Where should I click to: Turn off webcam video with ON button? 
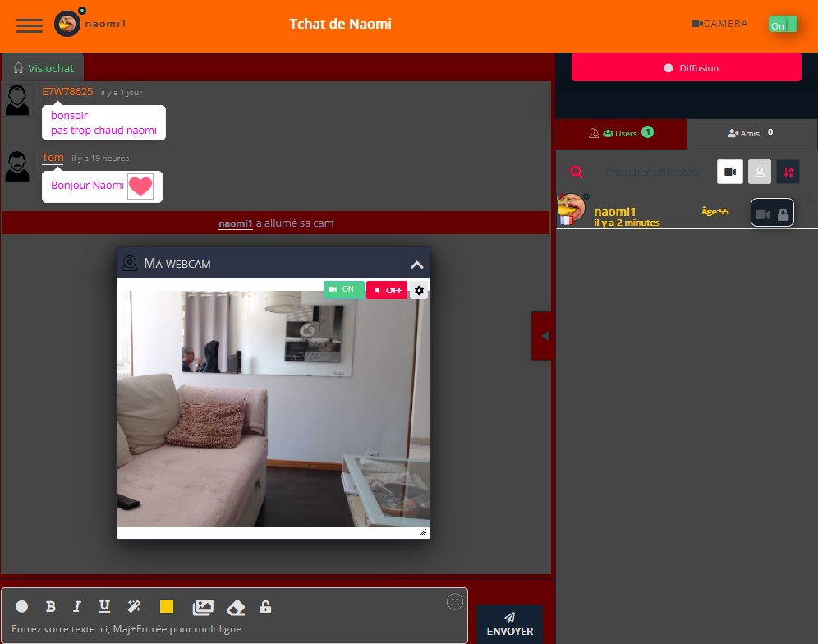click(343, 289)
